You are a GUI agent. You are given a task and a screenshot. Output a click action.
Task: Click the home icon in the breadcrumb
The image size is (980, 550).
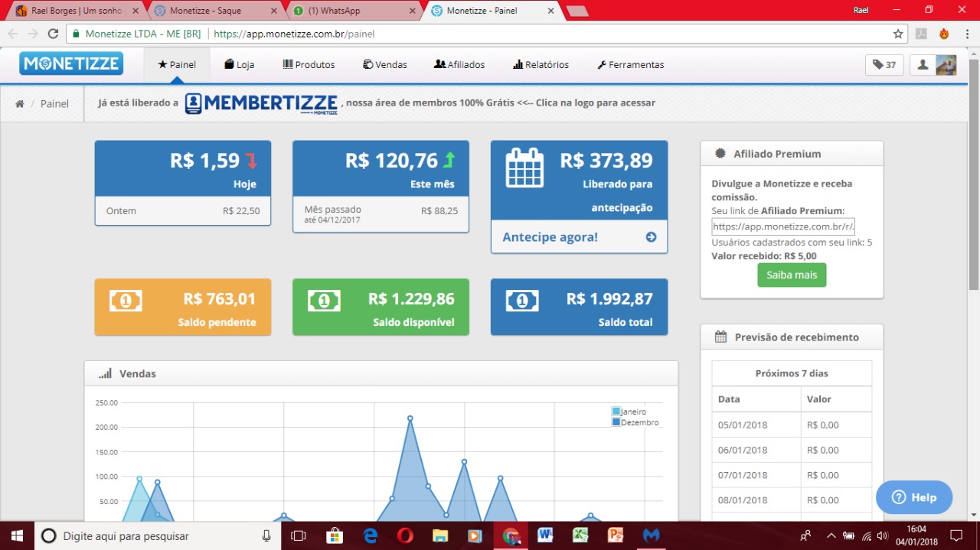point(20,104)
